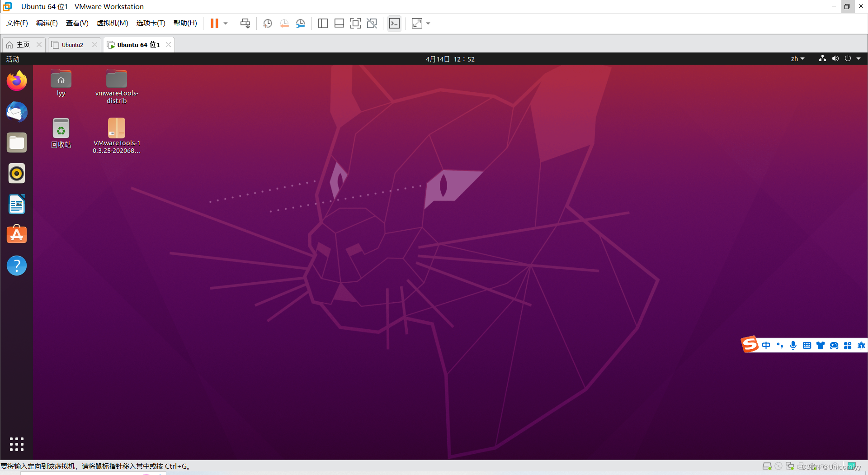This screenshot has height=475, width=868.
Task: Select the 回收站 trash icon on desktop
Action: [61, 133]
